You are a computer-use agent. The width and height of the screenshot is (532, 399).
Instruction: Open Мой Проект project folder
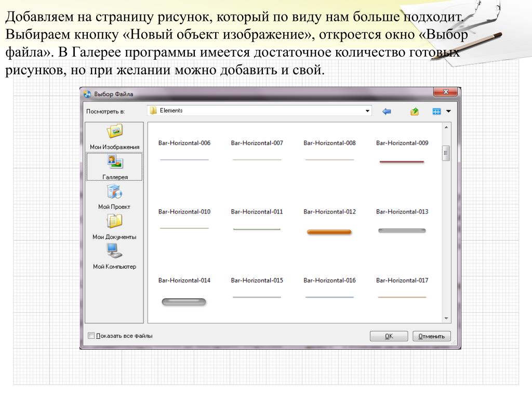pyautogui.click(x=114, y=197)
